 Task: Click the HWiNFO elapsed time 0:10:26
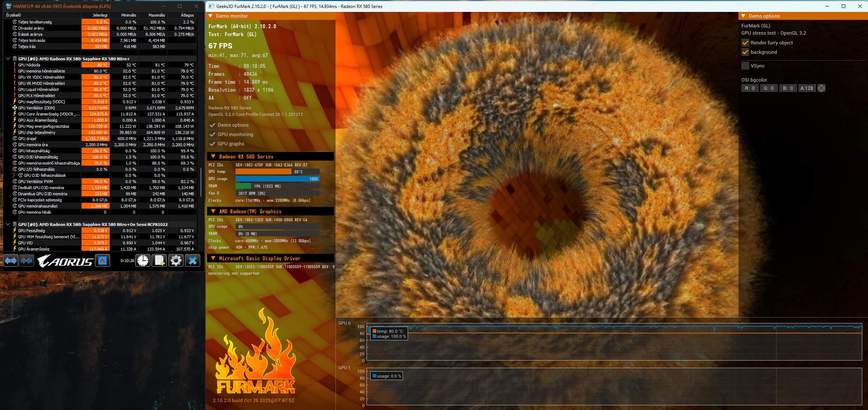coord(128,261)
